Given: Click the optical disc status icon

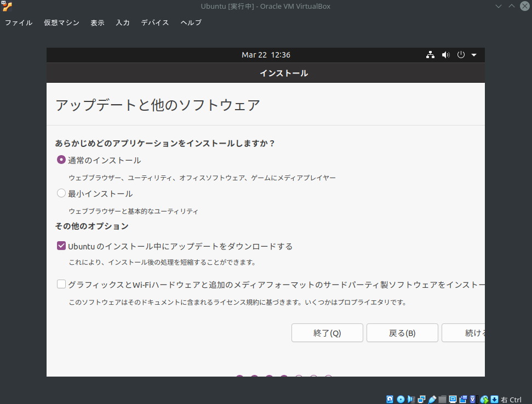Looking at the screenshot, I should (x=401, y=400).
